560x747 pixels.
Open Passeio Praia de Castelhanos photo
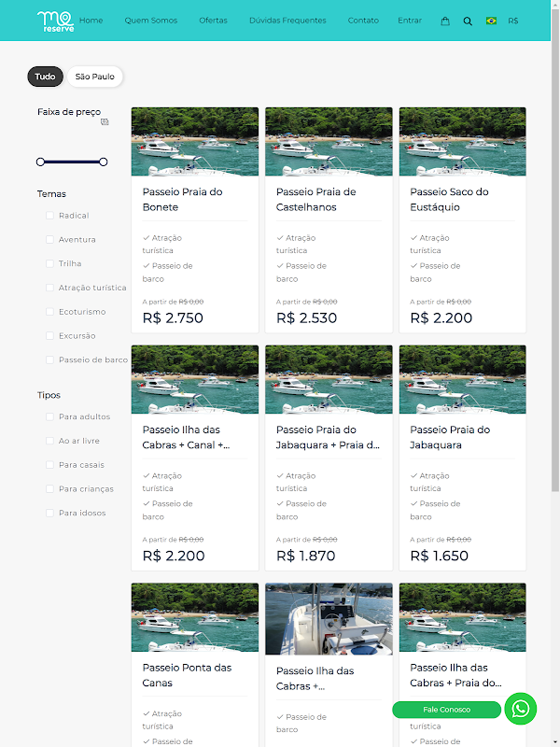pyautogui.click(x=329, y=142)
